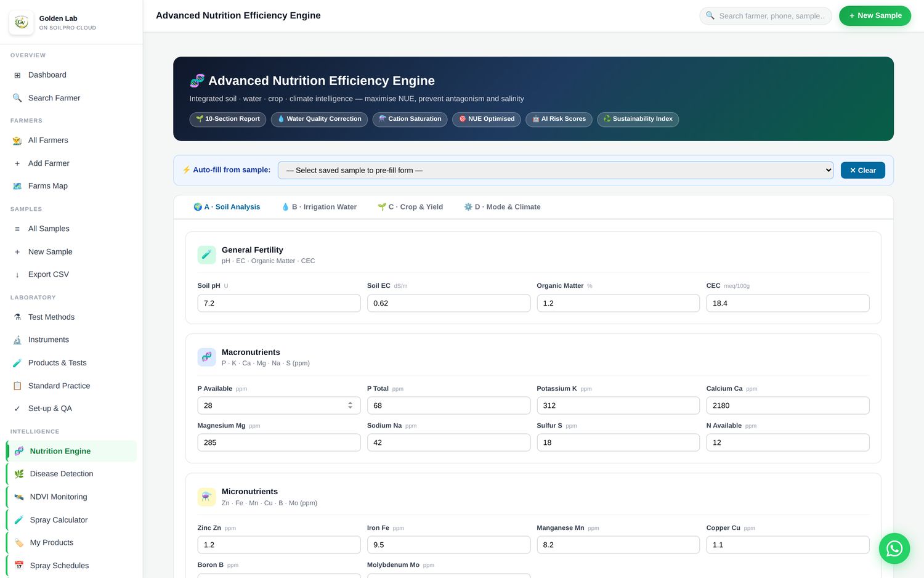Click the NUE Optimised badge
Image resolution: width=924 pixels, height=578 pixels.
(x=487, y=119)
